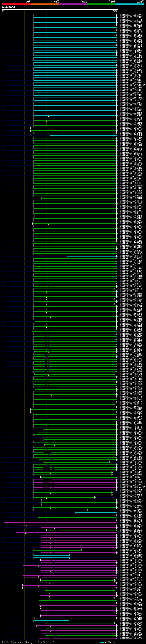This screenshot has width=146, height=644.
Task: Click hit label UniRef100_A2WTL5
Action: (x=131, y=47)
